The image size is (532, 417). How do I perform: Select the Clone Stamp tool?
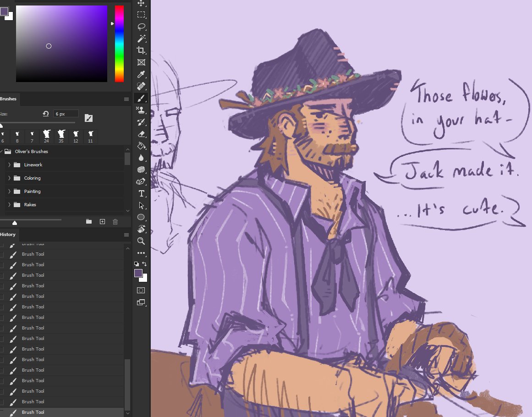[142, 110]
